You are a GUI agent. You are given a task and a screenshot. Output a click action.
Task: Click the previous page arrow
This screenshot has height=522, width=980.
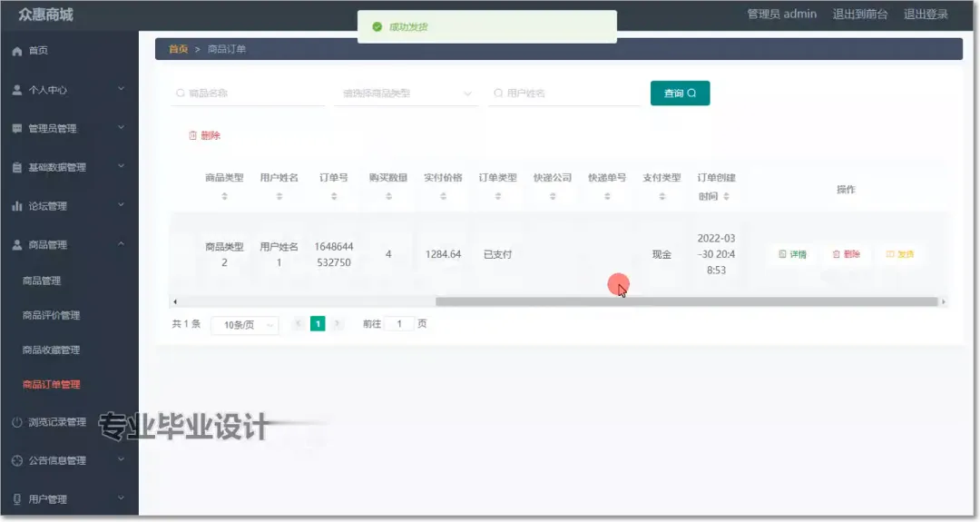click(x=299, y=324)
